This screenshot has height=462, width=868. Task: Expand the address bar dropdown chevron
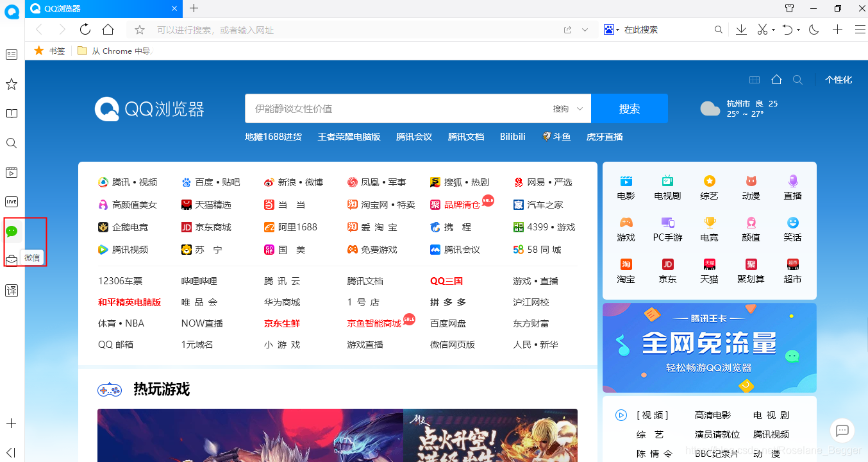tap(585, 30)
